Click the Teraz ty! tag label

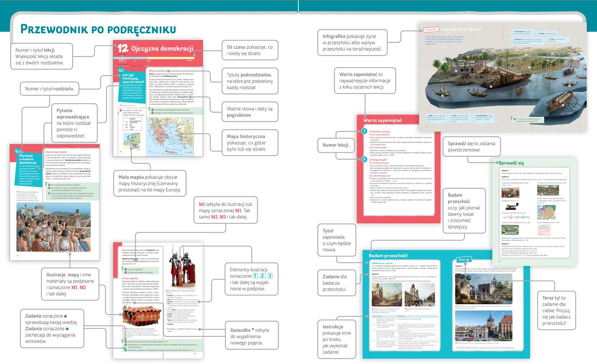(464, 259)
